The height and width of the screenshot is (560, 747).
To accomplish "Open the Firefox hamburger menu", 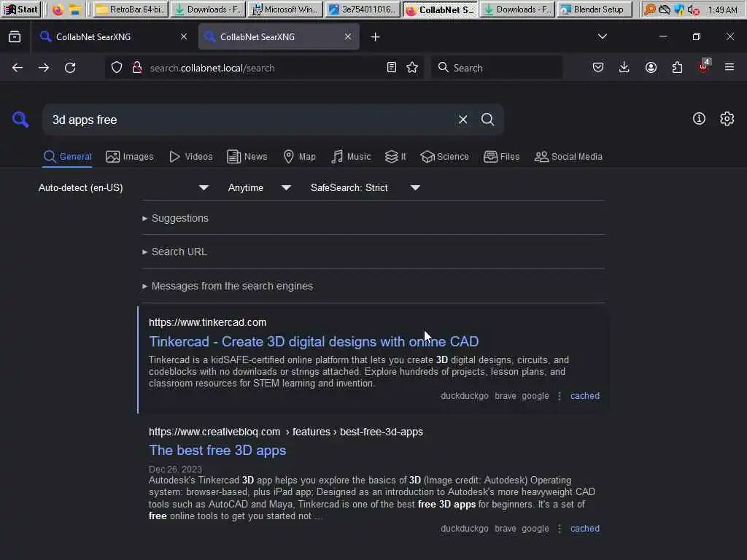I will coord(729,67).
